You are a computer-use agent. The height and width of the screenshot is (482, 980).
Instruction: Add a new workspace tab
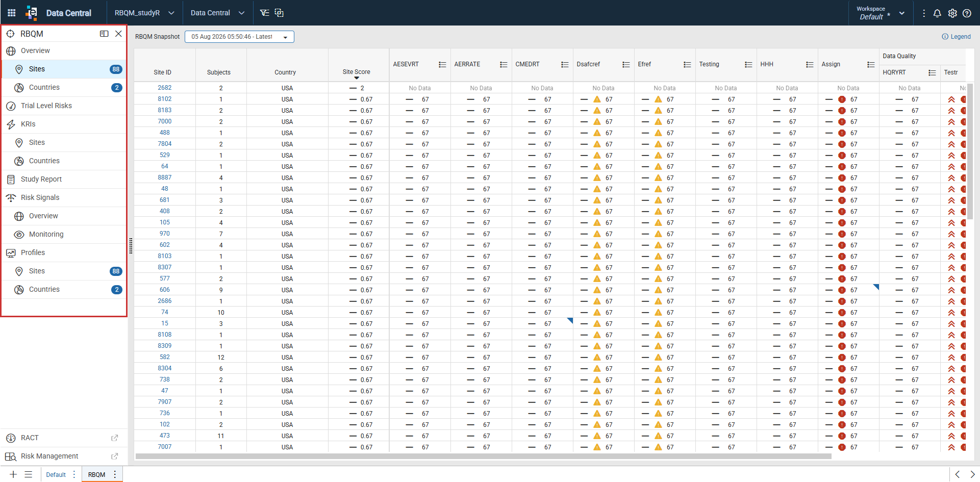click(13, 474)
